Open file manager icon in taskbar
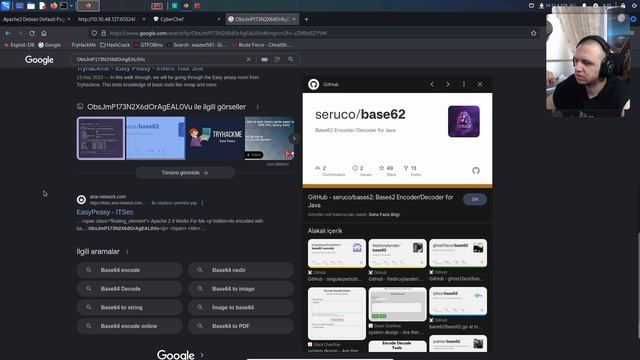This screenshot has height=360, width=640. click(x=31, y=6)
